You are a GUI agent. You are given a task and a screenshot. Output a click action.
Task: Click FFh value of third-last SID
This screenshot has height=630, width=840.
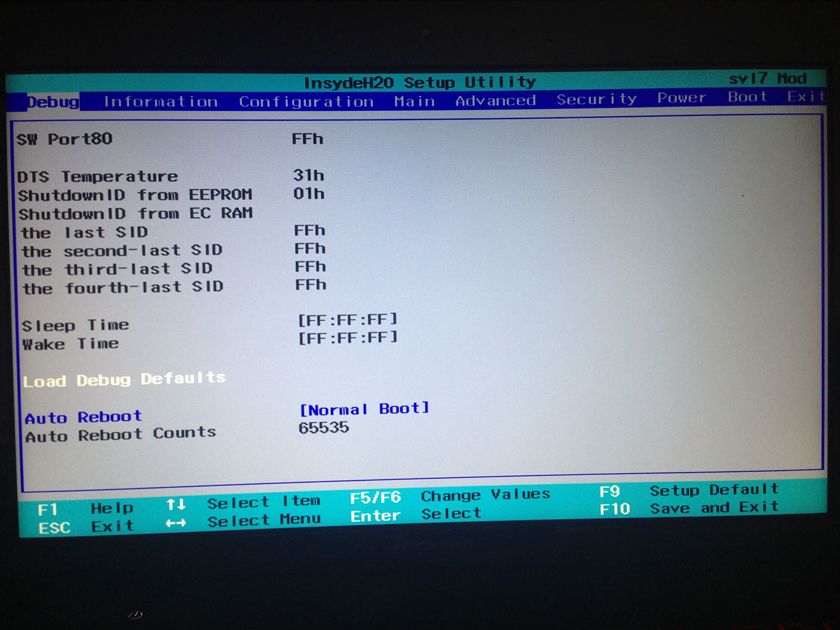[310, 267]
